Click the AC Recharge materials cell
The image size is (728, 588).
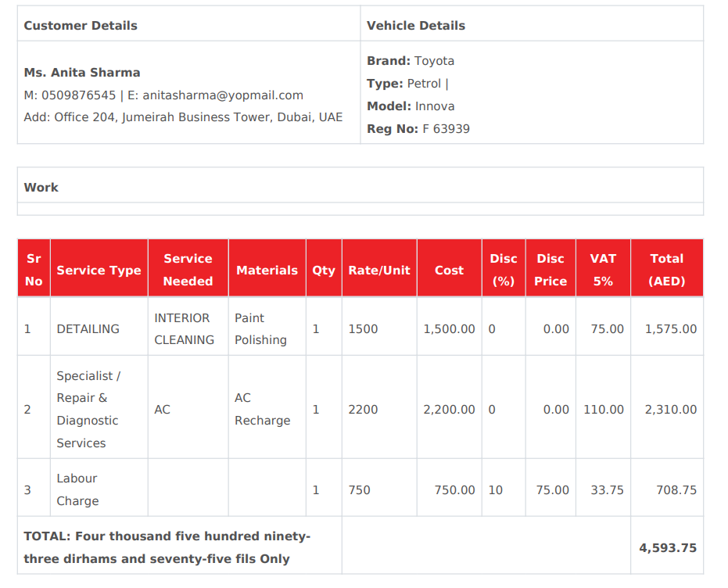(262, 409)
